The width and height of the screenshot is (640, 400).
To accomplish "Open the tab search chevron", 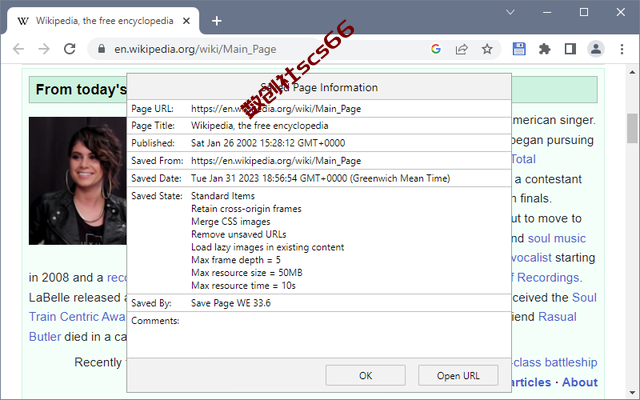I will [510, 12].
